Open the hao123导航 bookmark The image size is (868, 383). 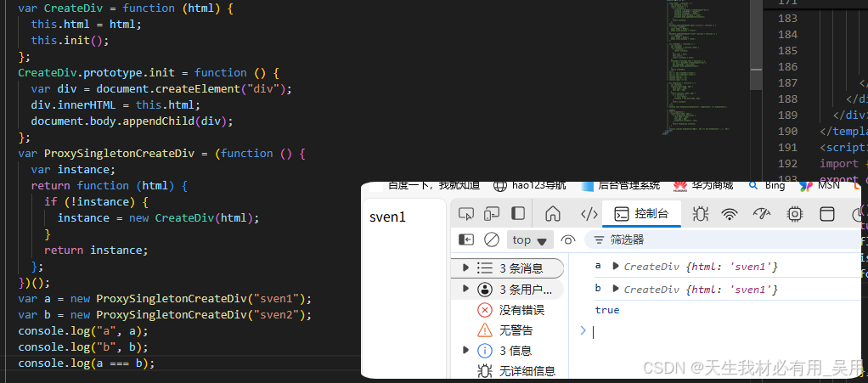click(530, 186)
